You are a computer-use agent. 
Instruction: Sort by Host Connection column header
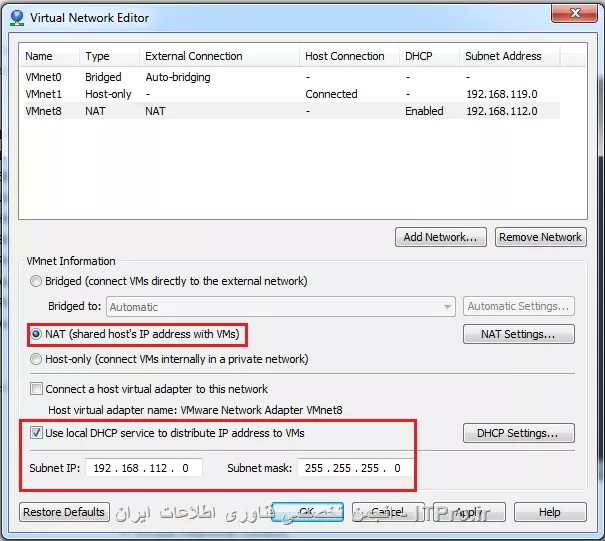(x=349, y=56)
